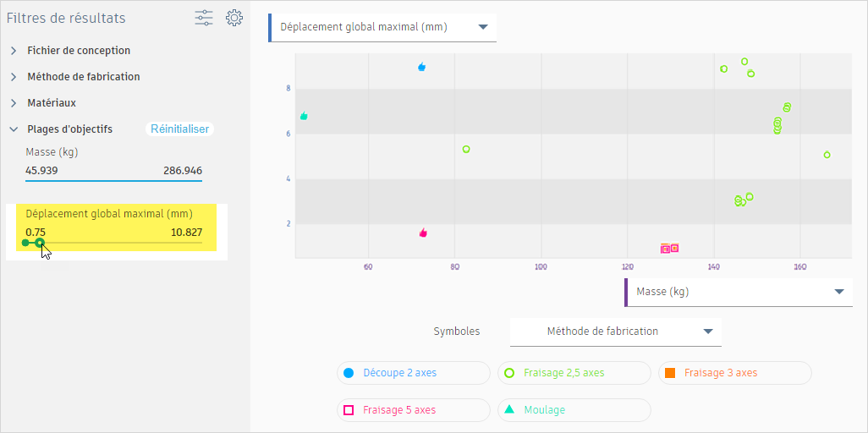Click the green circle point near mass 166
Image resolution: width=868 pixels, height=433 pixels.
pyautogui.click(x=827, y=155)
